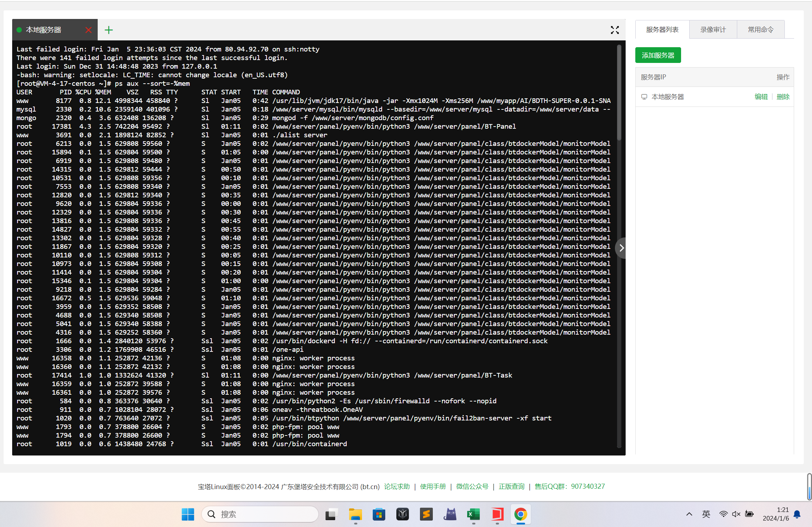Open the 论坛求助 link
Image resolution: width=812 pixels, height=527 pixels.
[397, 487]
